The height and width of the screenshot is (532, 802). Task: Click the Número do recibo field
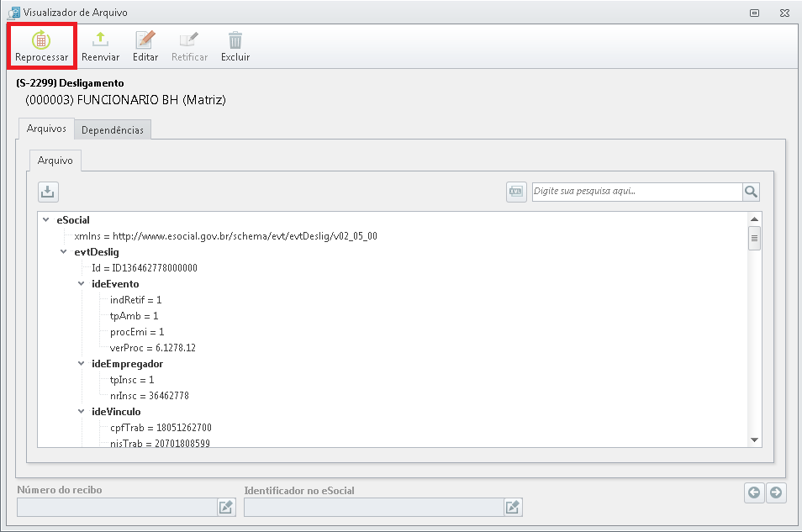pyautogui.click(x=118, y=507)
